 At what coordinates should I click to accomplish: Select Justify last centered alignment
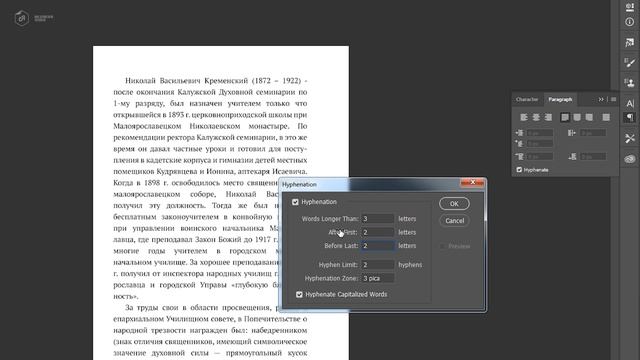(577, 118)
